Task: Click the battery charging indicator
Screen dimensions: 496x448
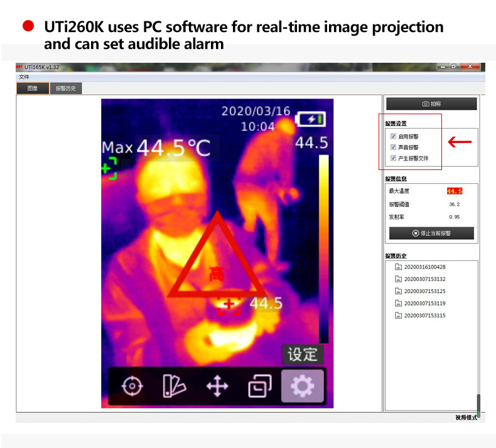Action: tap(311, 119)
